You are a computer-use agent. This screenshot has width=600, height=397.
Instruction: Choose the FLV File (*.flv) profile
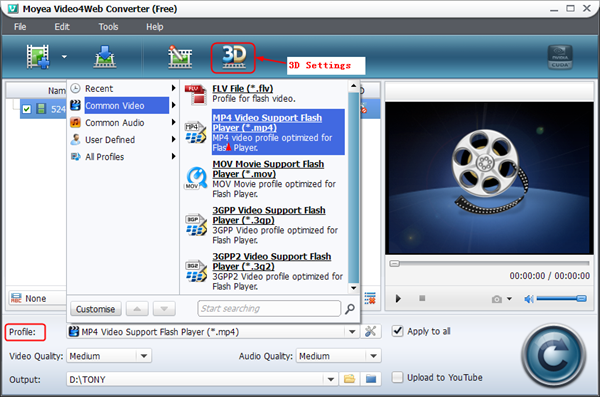point(264,93)
